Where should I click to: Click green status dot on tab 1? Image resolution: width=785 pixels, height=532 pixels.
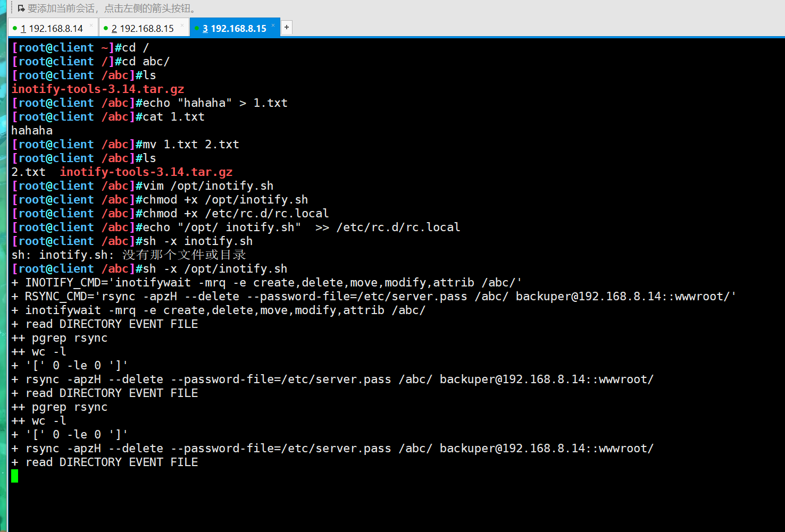(15, 28)
